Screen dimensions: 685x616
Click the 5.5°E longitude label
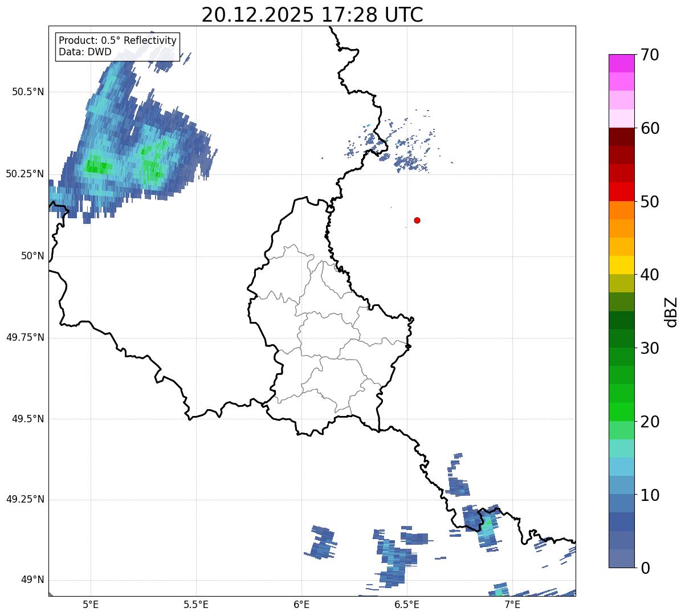pos(196,604)
